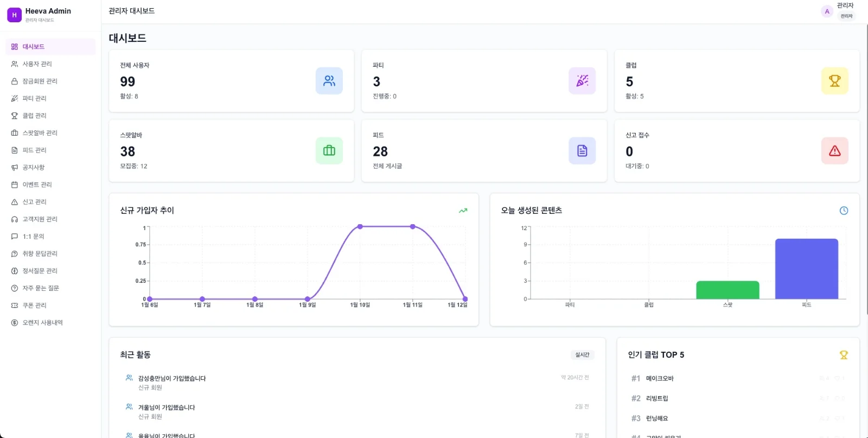
Task: Select 자주 묻는 질문 menu item
Action: (x=50, y=288)
